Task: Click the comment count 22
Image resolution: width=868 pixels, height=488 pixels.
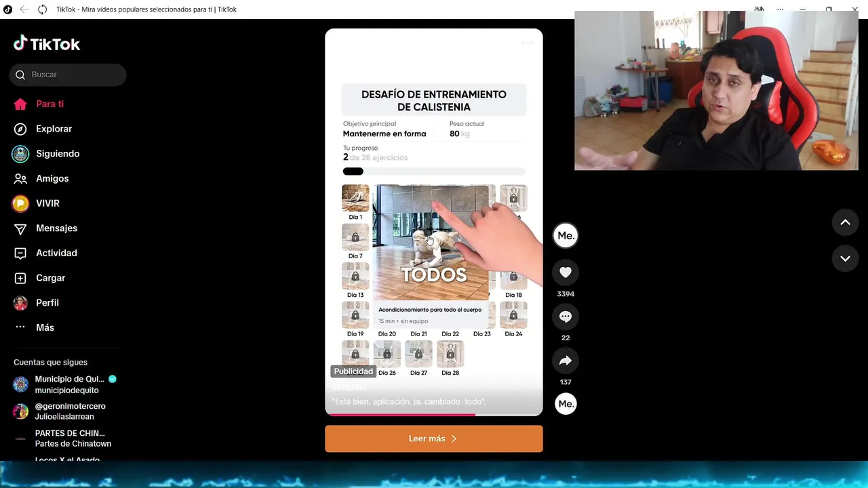Action: (566, 338)
